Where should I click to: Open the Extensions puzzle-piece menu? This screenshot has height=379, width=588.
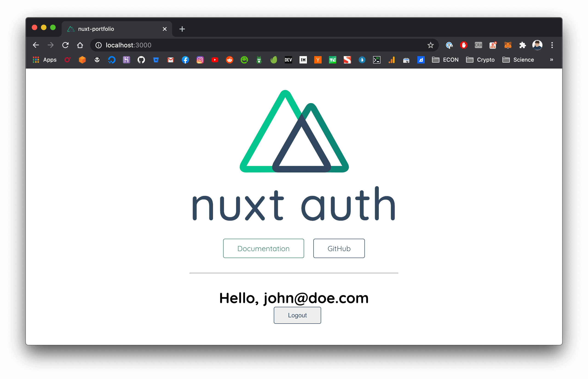(522, 45)
